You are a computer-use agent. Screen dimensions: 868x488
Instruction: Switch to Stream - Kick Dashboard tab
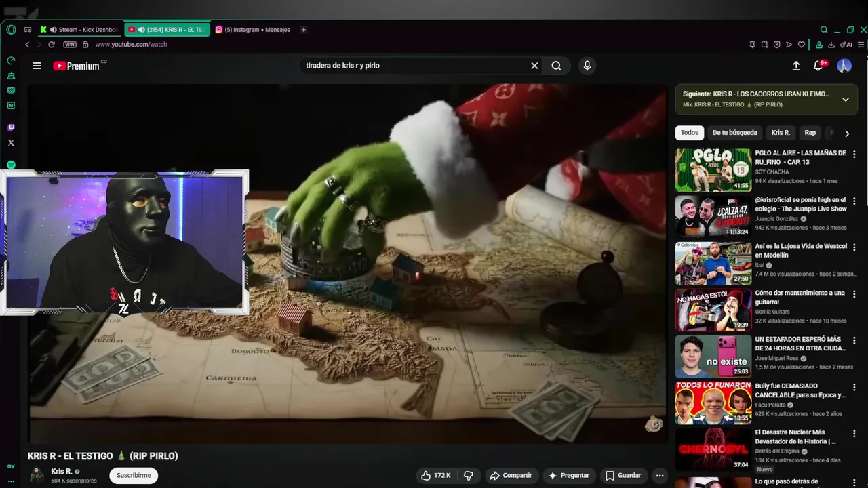pyautogui.click(x=81, y=30)
